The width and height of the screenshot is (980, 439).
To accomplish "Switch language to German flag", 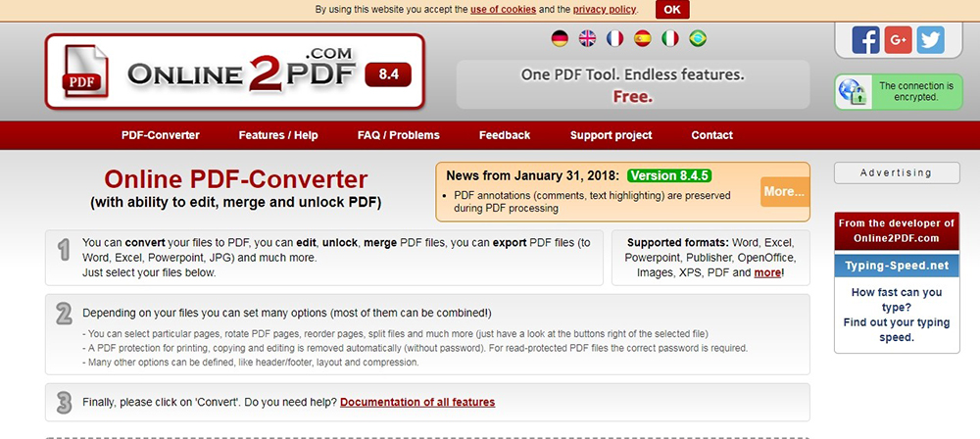I will [x=560, y=39].
